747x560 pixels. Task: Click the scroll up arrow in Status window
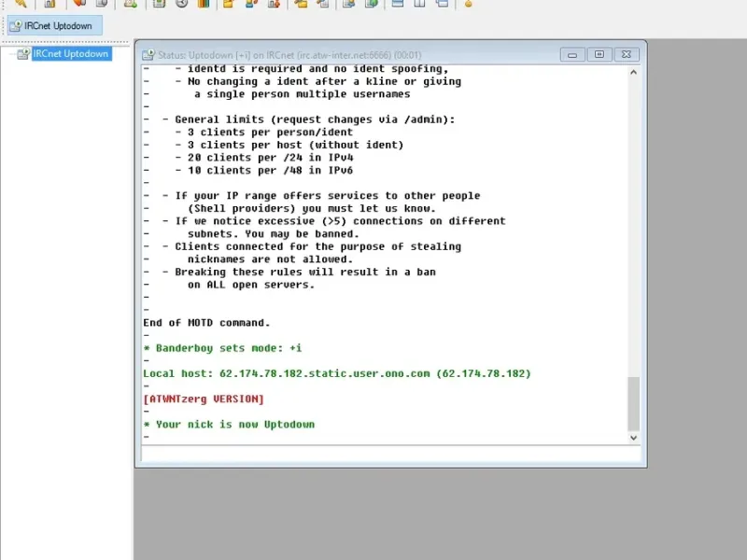(633, 73)
